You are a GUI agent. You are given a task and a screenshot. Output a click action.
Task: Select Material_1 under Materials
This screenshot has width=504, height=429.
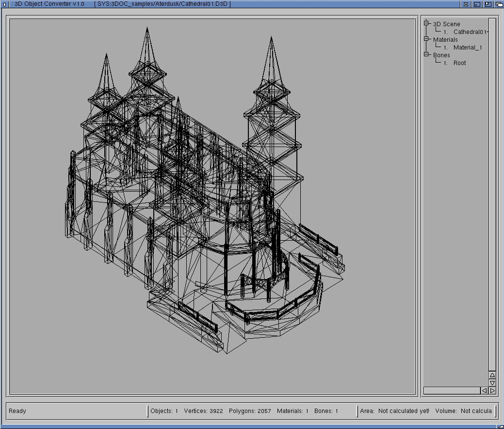click(467, 48)
